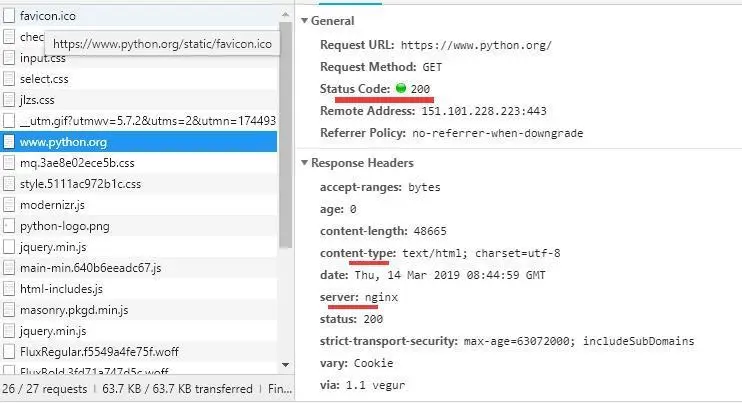Image resolution: width=742 pixels, height=403 pixels.
Task: Select the www.python.org request row
Action: 139,142
